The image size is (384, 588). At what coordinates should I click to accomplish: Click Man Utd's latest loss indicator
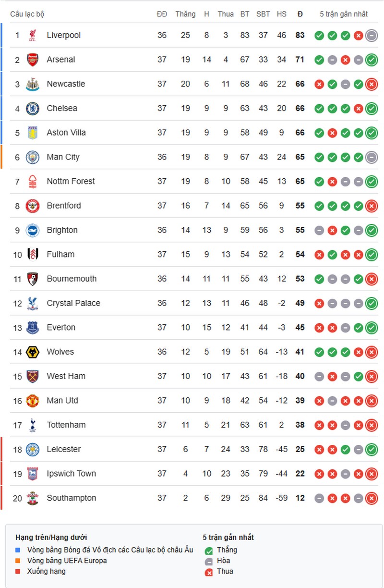click(x=371, y=401)
